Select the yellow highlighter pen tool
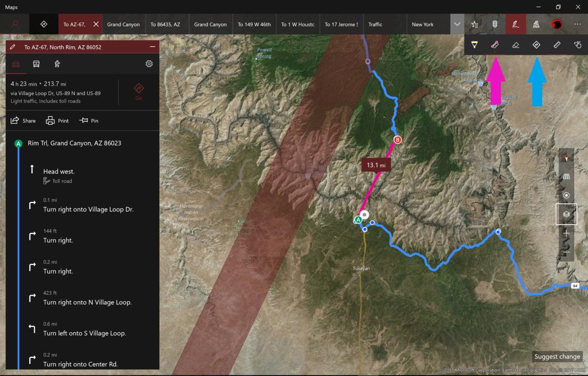Screen dimensions: 588x376 [x=474, y=45]
